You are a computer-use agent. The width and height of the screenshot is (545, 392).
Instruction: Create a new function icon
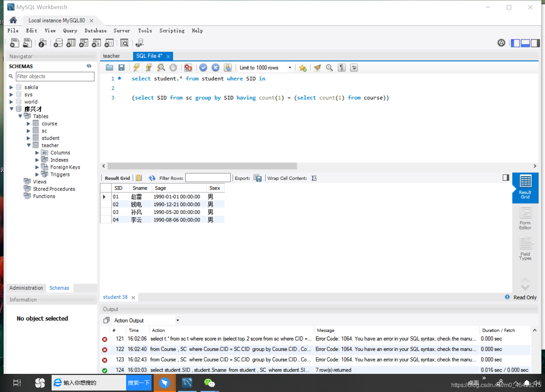pyautogui.click(x=109, y=43)
